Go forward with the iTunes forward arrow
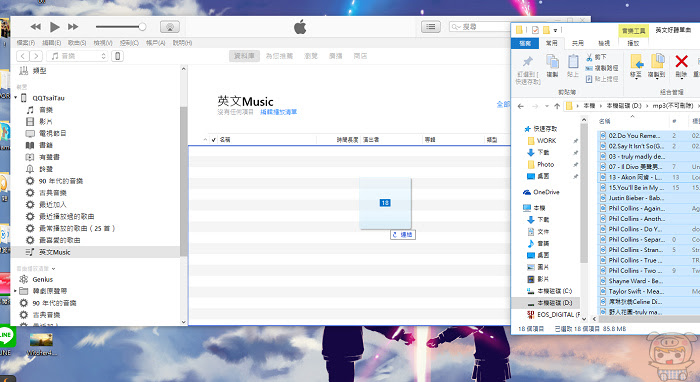Screen dimensions: 700x382 [36, 56]
